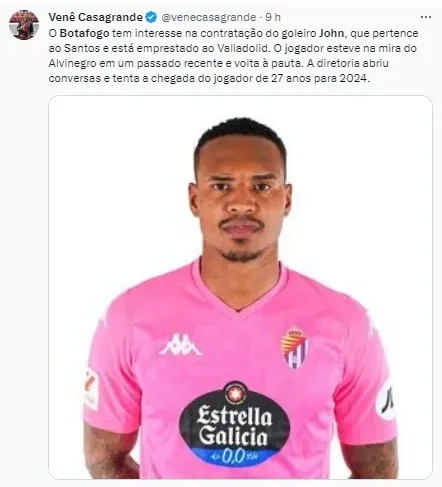Click the bold name "John" in the tweet

(x=331, y=33)
